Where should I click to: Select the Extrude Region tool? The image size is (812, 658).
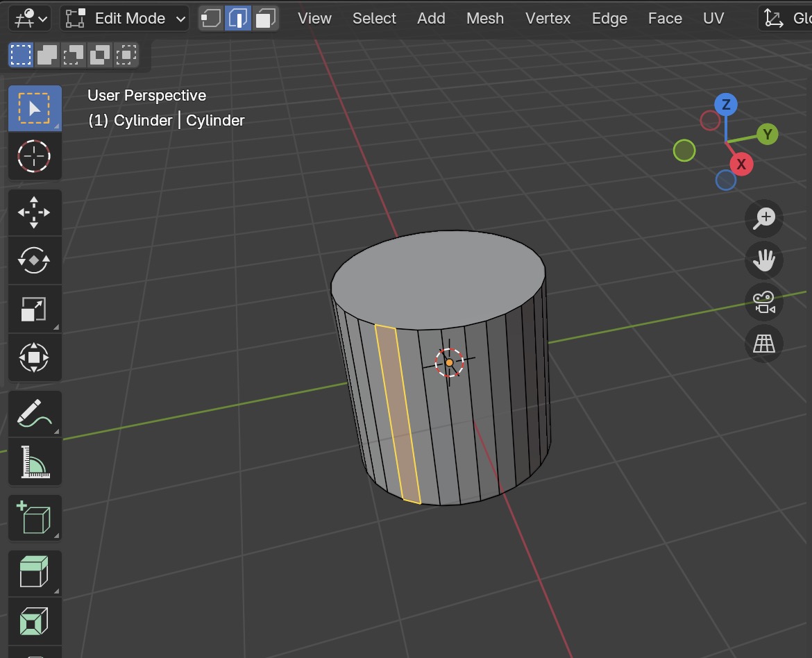35,573
